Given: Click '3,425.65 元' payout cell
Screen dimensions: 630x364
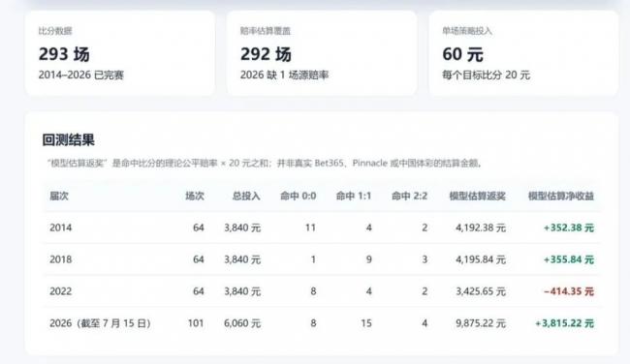Looking at the screenshot, I should [x=481, y=291].
